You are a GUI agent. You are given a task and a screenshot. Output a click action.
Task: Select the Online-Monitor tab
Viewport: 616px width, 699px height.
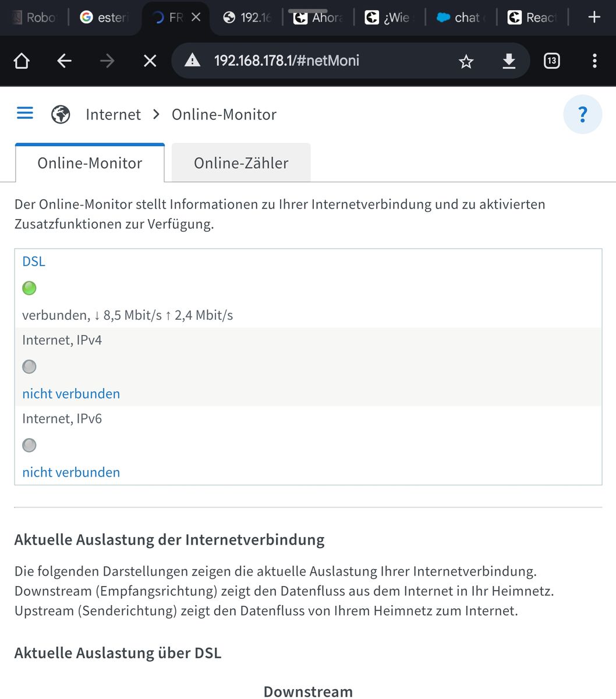click(90, 163)
